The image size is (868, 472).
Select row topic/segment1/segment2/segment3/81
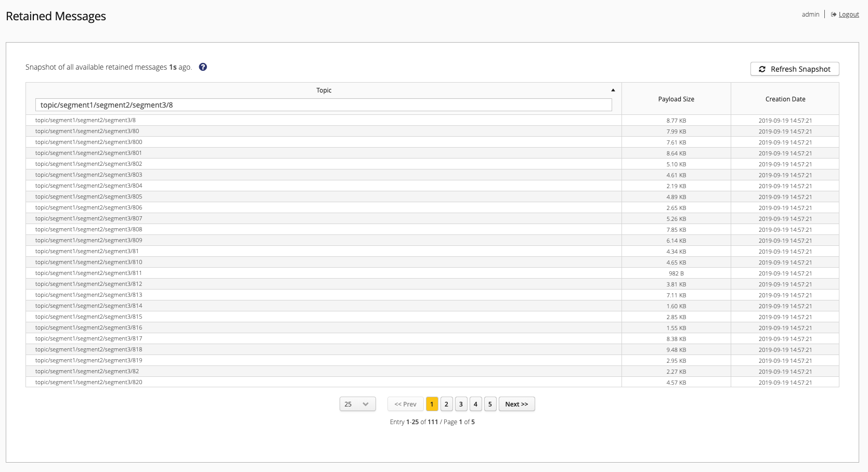tap(87, 252)
